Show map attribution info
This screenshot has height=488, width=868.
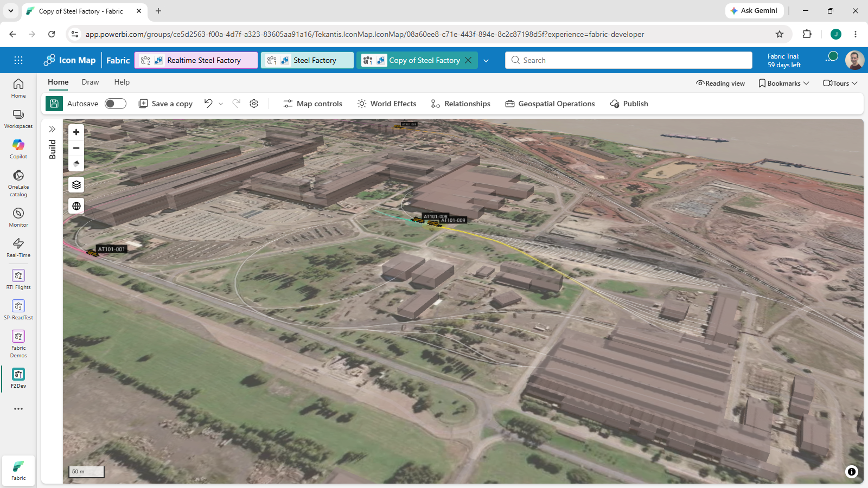tap(852, 472)
